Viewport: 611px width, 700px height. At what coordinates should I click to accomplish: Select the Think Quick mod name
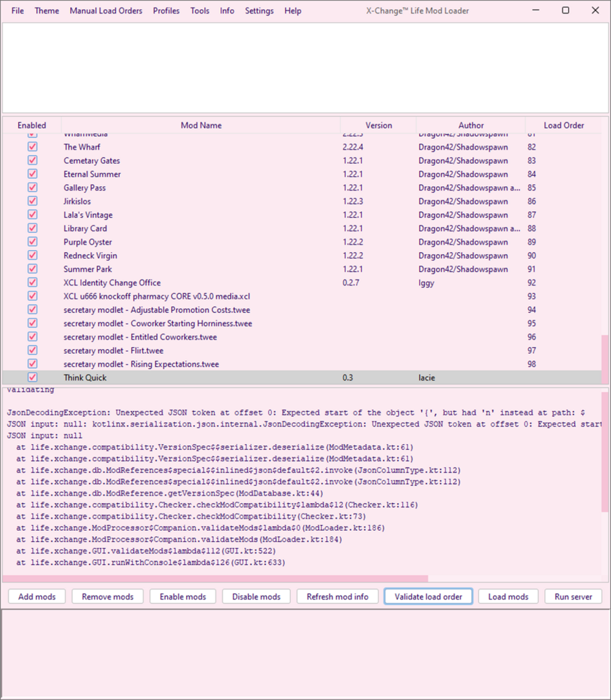coord(85,378)
